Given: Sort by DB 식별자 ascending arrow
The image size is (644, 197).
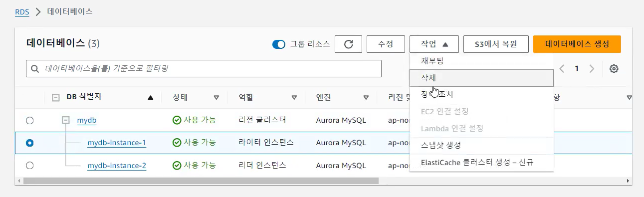Looking at the screenshot, I should pyautogui.click(x=150, y=97).
